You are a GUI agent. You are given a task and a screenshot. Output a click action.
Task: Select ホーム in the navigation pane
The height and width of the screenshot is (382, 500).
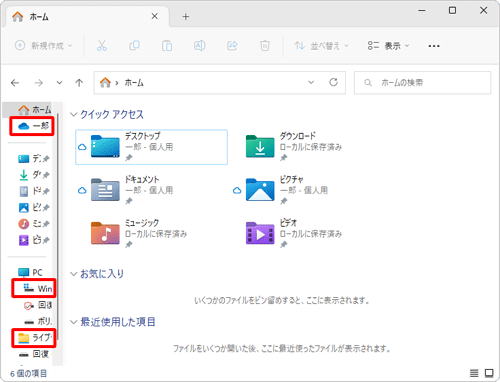click(x=27, y=109)
